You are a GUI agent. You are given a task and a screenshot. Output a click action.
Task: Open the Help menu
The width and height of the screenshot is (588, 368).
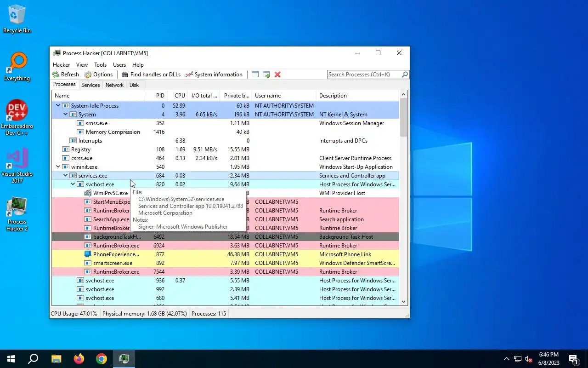coord(138,65)
